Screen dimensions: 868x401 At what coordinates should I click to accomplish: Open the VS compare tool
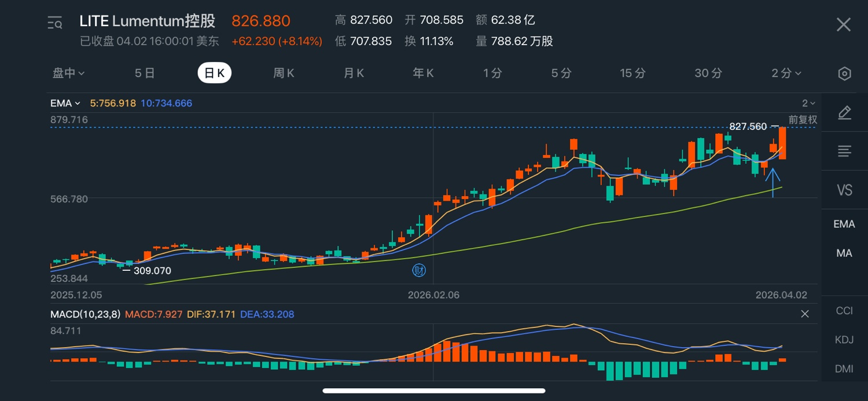844,190
